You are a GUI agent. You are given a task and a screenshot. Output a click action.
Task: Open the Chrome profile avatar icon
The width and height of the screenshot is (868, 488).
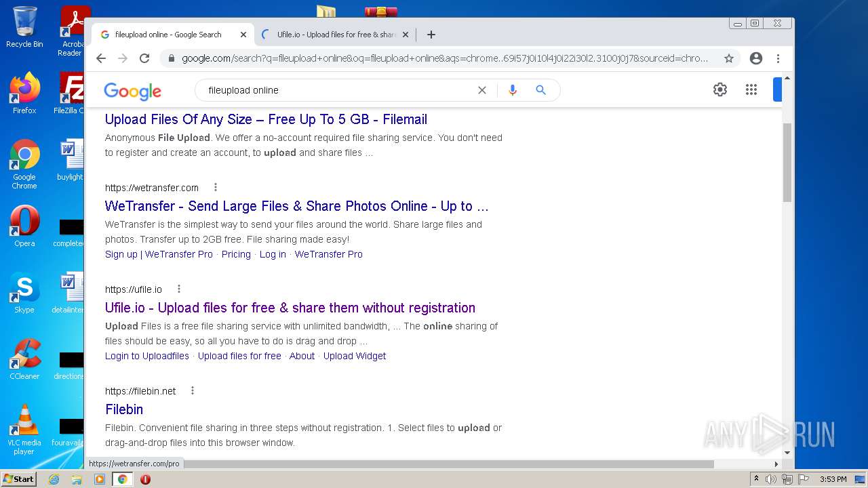pos(756,58)
